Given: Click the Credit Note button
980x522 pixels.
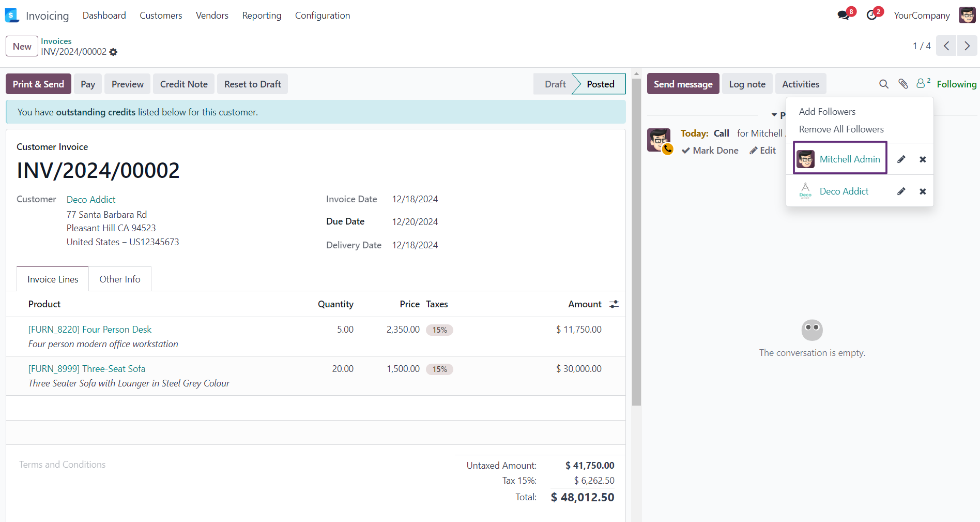Looking at the screenshot, I should pyautogui.click(x=184, y=84).
